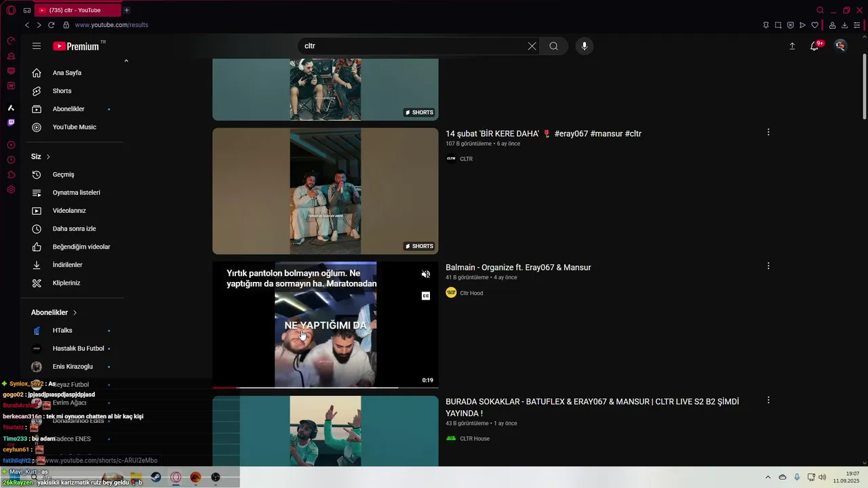Open Opera sidebar history clock icon

point(11,160)
